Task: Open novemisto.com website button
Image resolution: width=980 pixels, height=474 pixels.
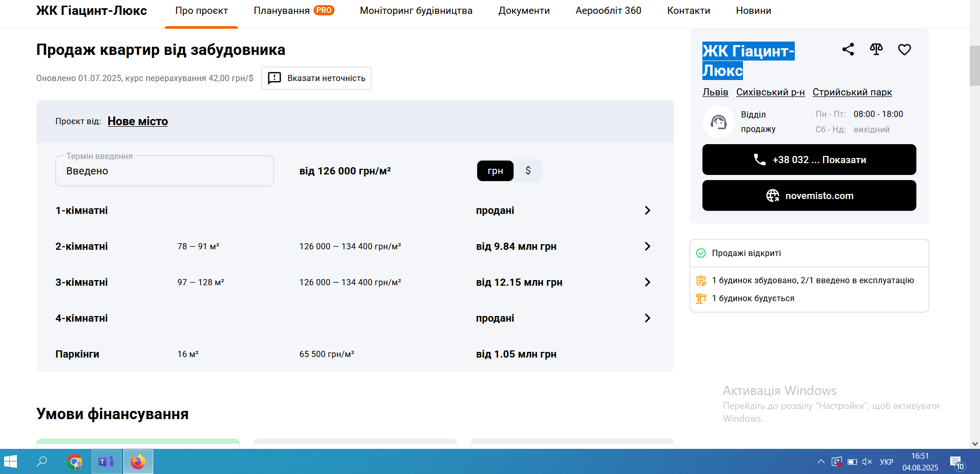Action: click(x=809, y=195)
